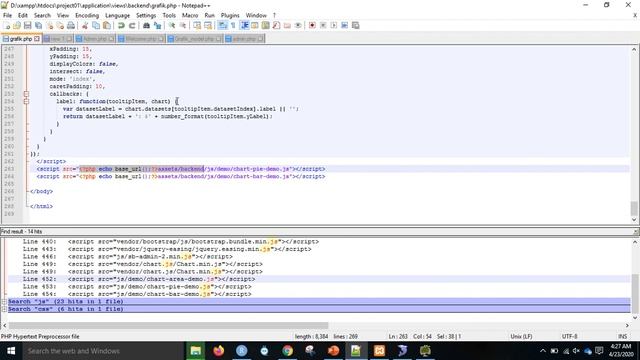This screenshot has height=360, width=640.
Task: Open the Plugins menu
Action: click(x=230, y=15)
